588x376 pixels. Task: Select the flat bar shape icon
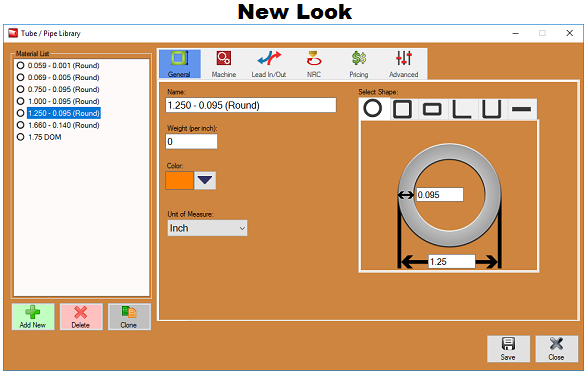click(521, 109)
